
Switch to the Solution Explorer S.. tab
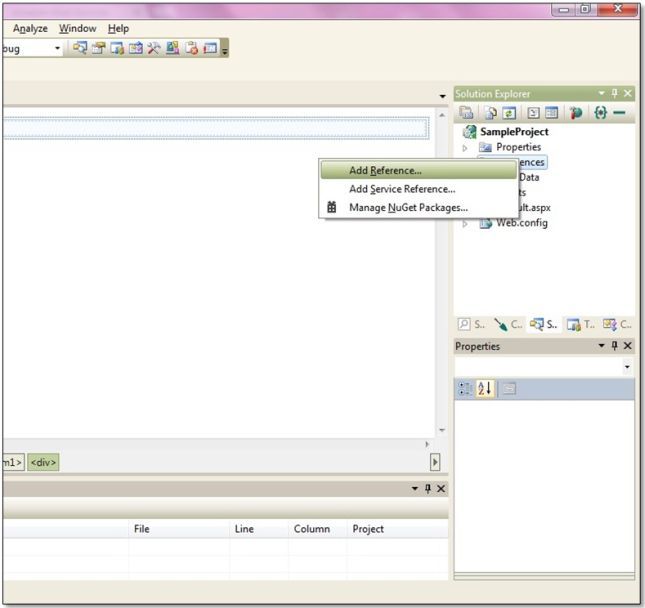pyautogui.click(x=543, y=325)
